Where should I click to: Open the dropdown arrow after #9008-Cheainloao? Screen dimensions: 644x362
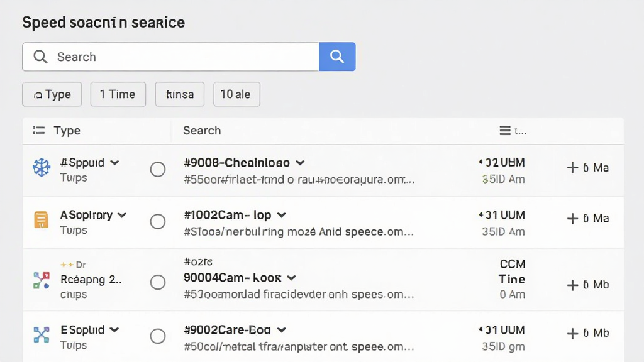(x=300, y=163)
